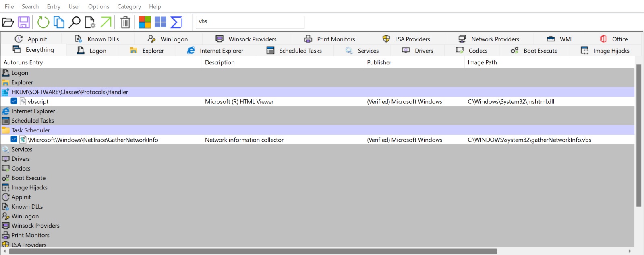The width and height of the screenshot is (644, 255).
Task: Click the Save floppy disk icon
Action: (24, 22)
